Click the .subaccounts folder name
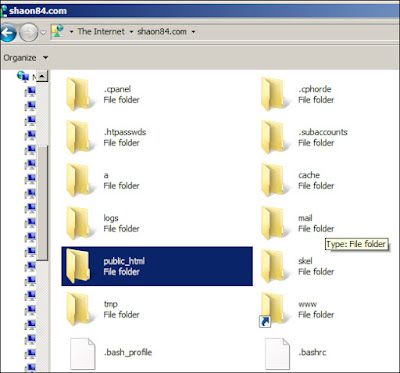The width and height of the screenshot is (400, 373). tap(323, 132)
